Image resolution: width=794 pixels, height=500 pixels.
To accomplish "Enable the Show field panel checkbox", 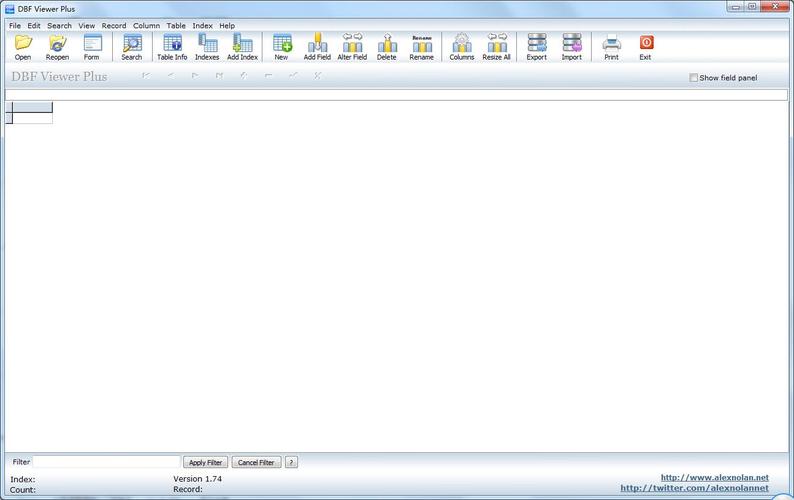I will [694, 78].
